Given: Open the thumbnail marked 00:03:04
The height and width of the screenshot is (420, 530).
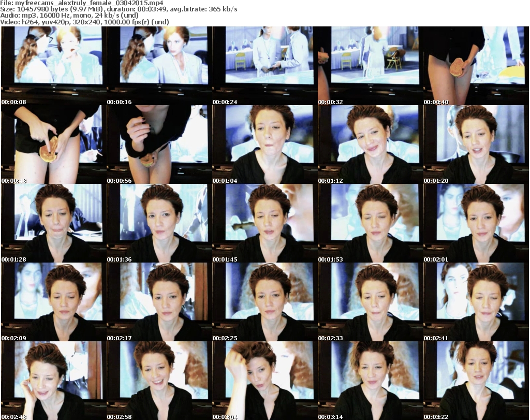Looking at the screenshot, I should 264,381.
